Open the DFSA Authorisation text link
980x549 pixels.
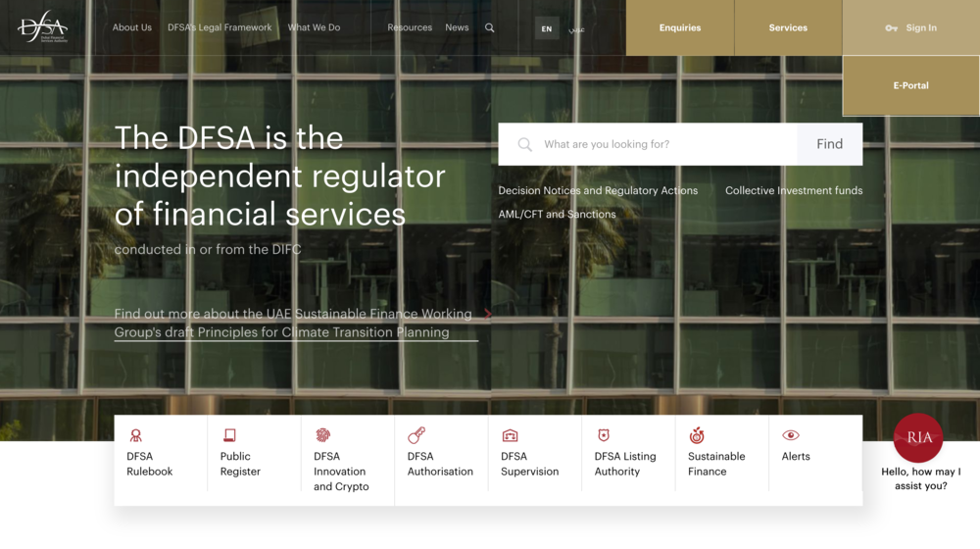point(440,464)
